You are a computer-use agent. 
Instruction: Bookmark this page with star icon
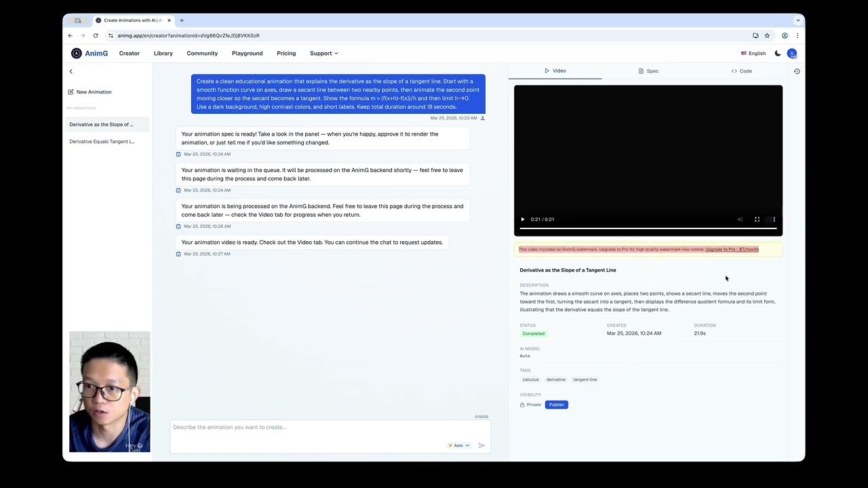pos(767,35)
